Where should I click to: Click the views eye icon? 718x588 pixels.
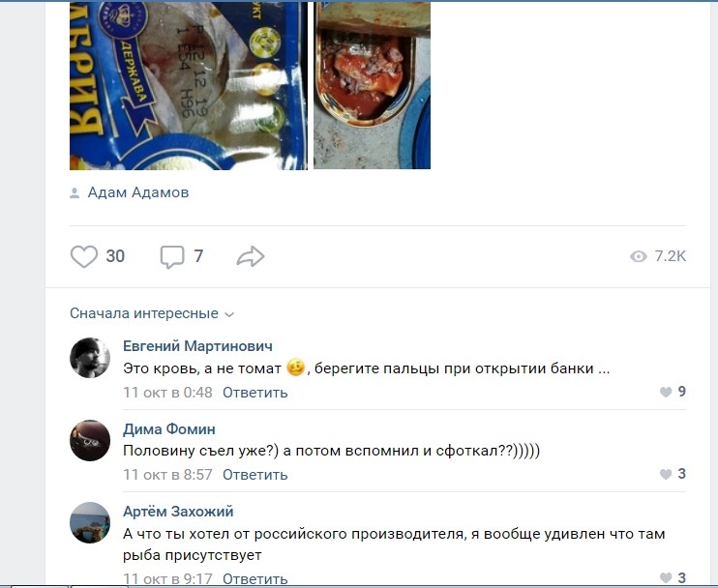click(x=639, y=256)
